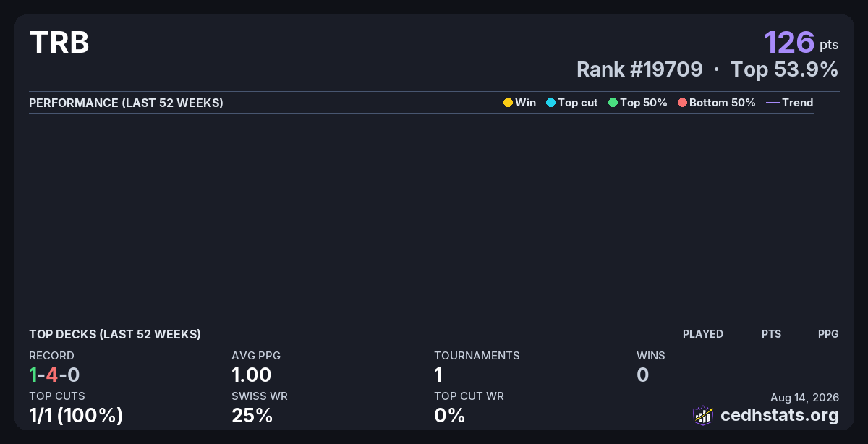
Task: Select the 126 pts score
Action: pos(801,42)
